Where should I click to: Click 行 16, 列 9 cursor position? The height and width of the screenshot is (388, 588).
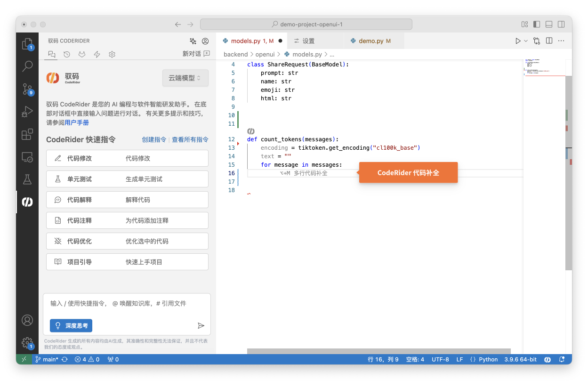point(383,359)
